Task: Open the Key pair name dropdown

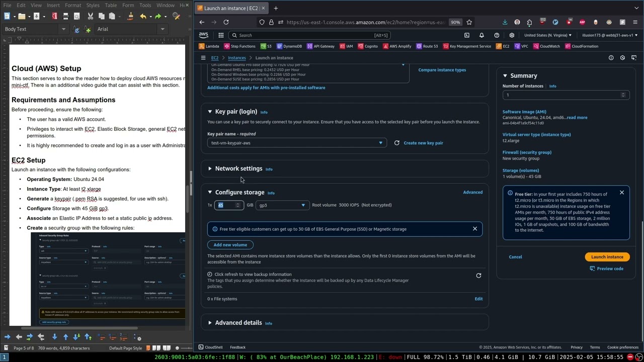Action: point(297,143)
